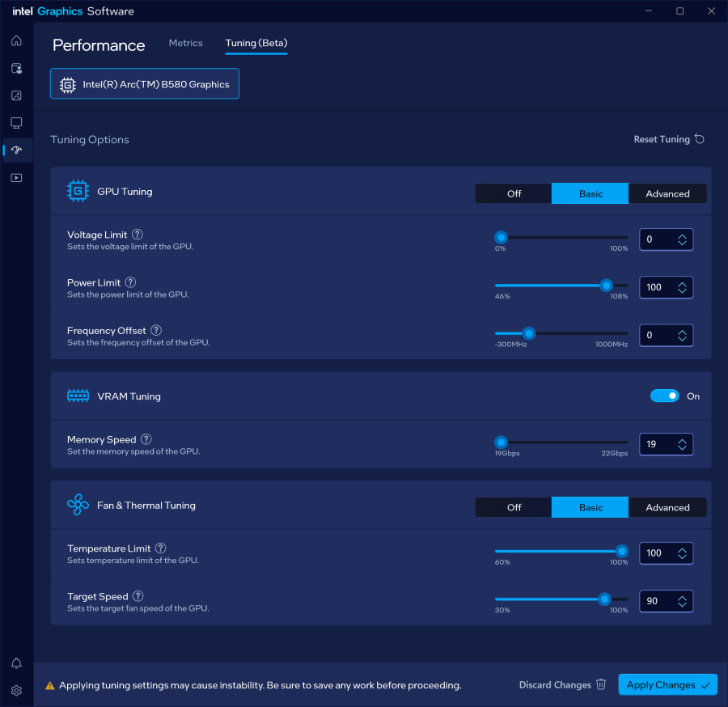728x707 pixels.
Task: Click Memory Speed value stepper arrows
Action: tap(682, 444)
